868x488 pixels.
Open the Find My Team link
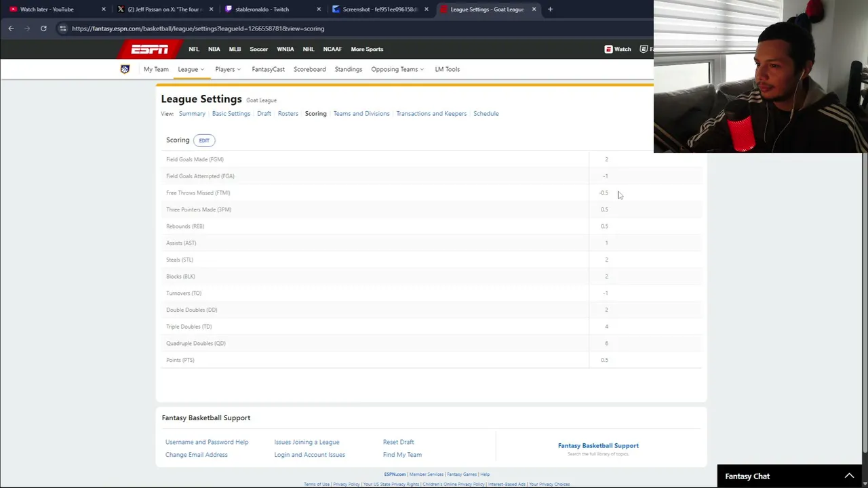pyautogui.click(x=402, y=455)
